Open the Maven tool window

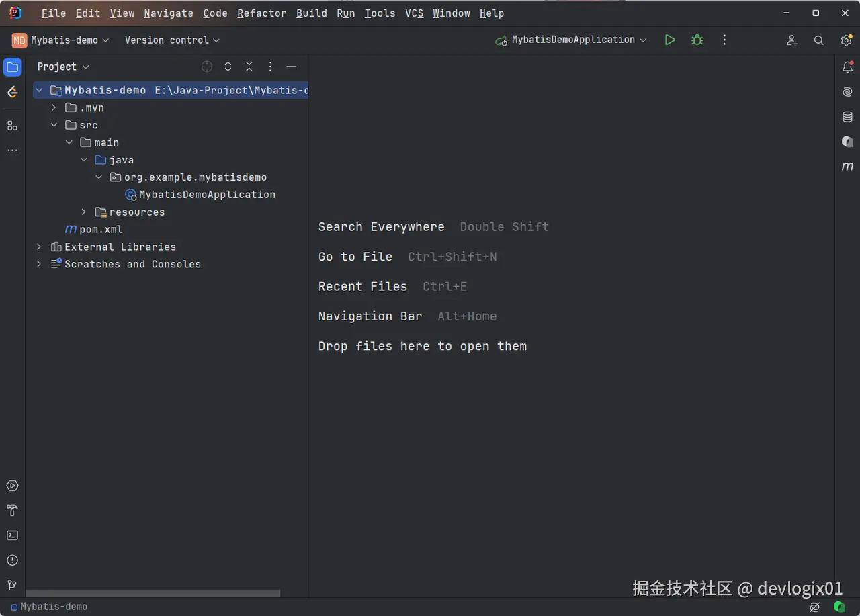pyautogui.click(x=847, y=166)
